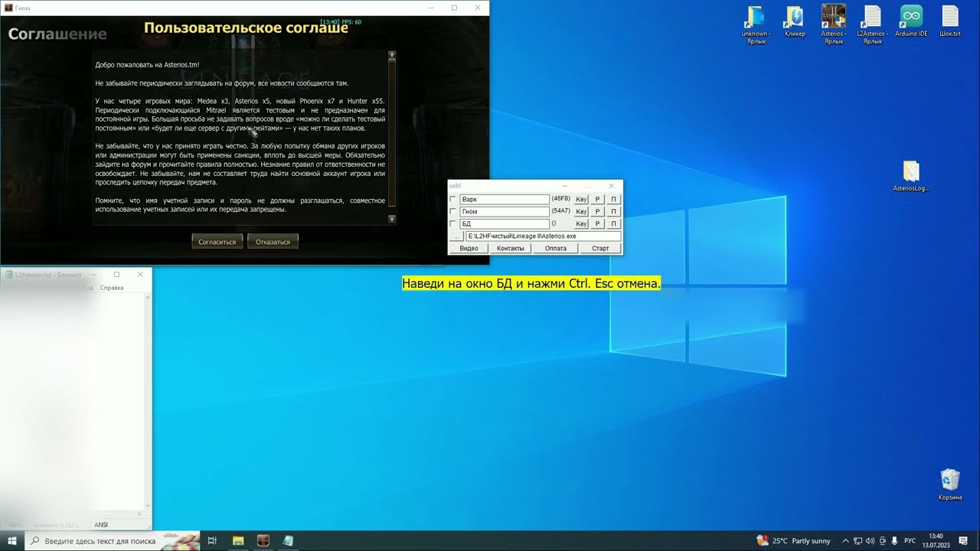Click the ANSI encoding in Notepad's status bar
The width and height of the screenshot is (980, 551).
(101, 525)
